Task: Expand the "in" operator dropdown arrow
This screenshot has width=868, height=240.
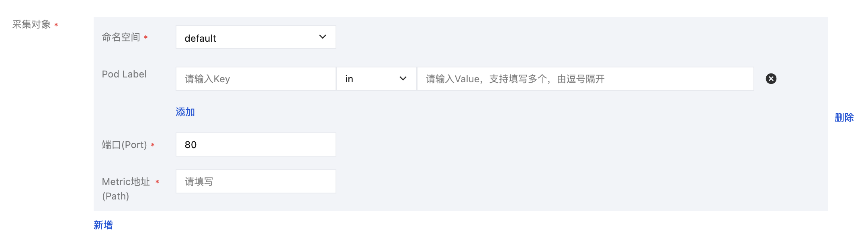Action: [x=403, y=79]
